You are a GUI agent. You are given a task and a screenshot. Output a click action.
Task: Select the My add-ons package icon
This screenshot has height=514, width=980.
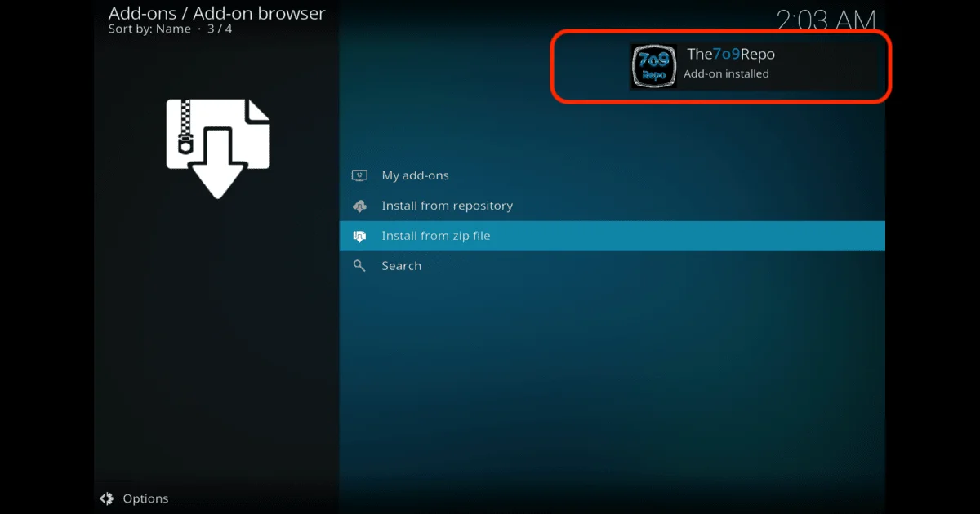359,175
